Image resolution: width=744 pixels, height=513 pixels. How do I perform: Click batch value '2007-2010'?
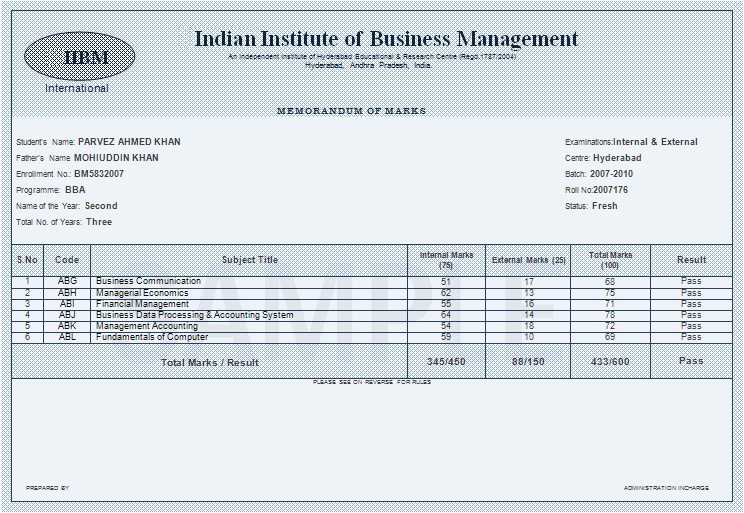pos(611,174)
